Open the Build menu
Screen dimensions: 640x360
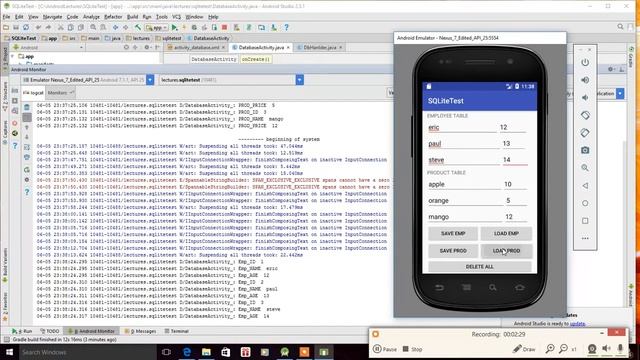pyautogui.click(x=132, y=17)
